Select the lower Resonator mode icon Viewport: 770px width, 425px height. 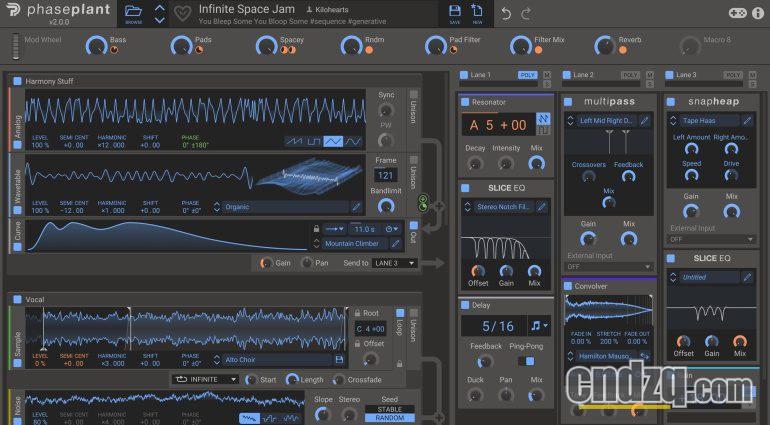point(543,130)
